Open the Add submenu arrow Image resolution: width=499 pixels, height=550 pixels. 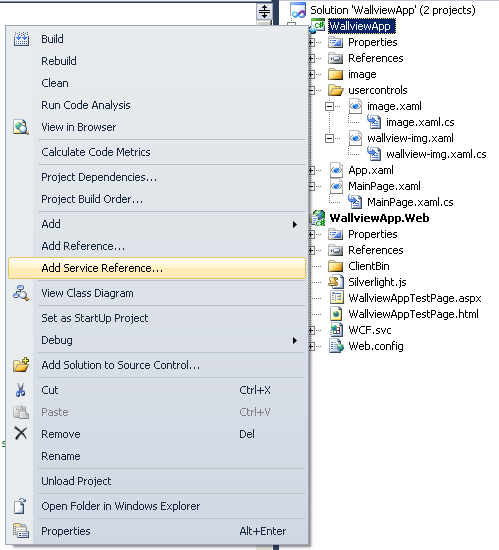coord(295,224)
